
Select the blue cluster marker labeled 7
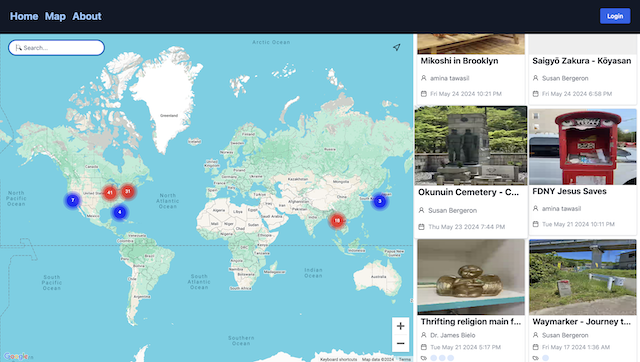tap(73, 200)
